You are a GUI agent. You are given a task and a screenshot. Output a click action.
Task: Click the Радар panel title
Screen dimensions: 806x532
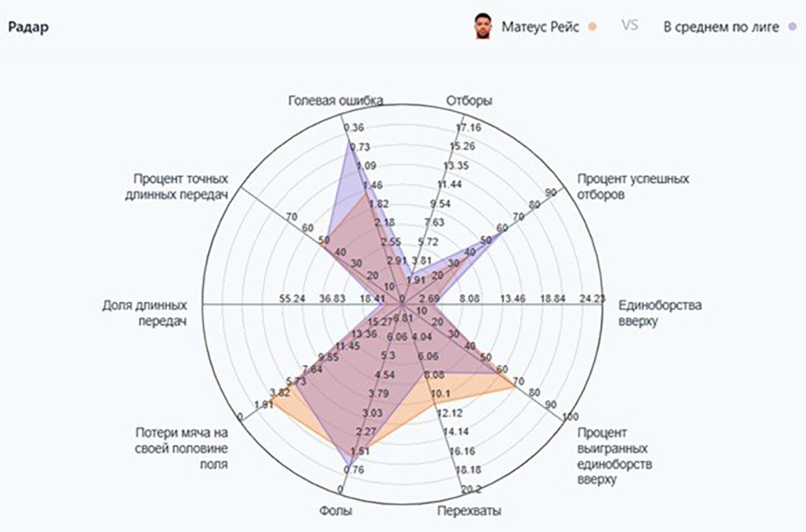(x=27, y=27)
